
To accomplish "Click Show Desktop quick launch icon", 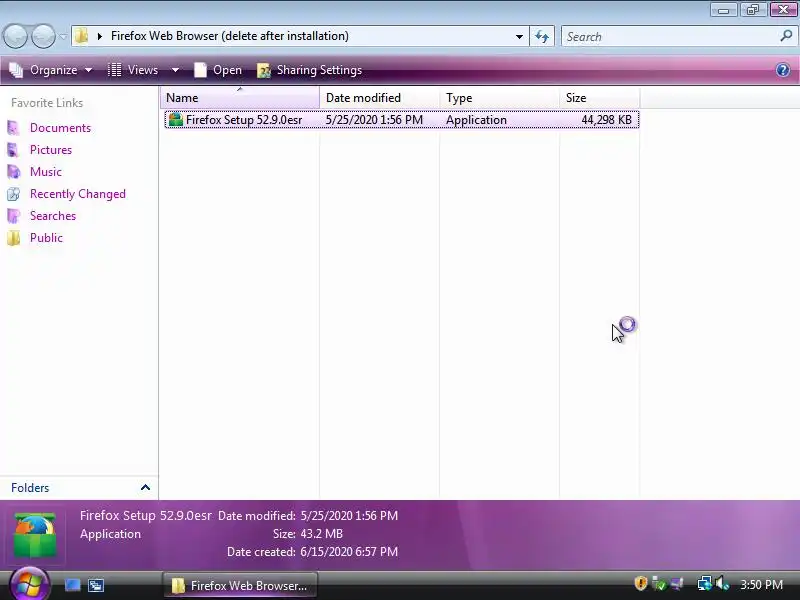I will click(x=72, y=585).
